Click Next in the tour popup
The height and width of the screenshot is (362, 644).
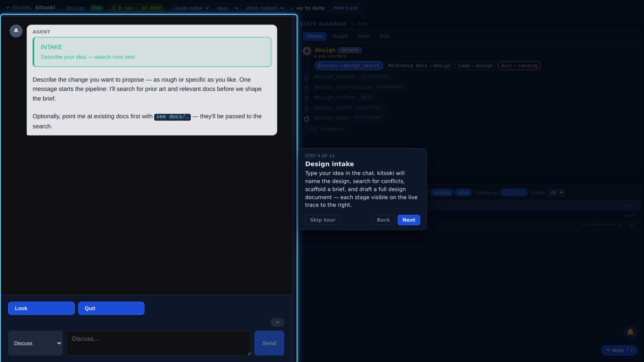(x=409, y=220)
